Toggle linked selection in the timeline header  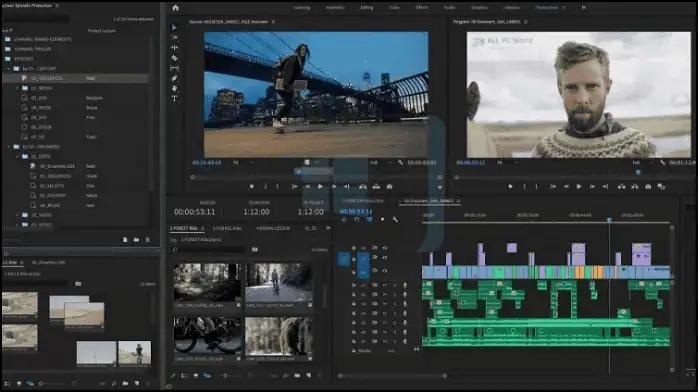[369, 219]
